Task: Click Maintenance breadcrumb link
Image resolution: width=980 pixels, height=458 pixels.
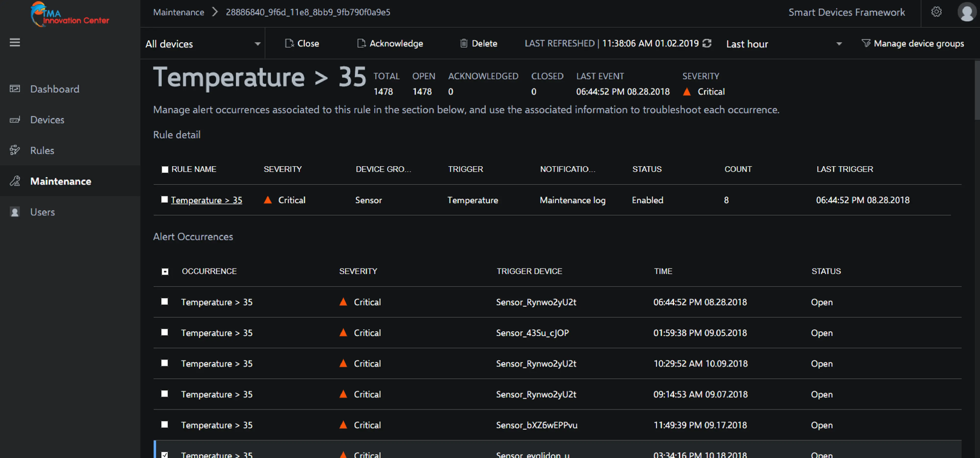Action: 178,12
